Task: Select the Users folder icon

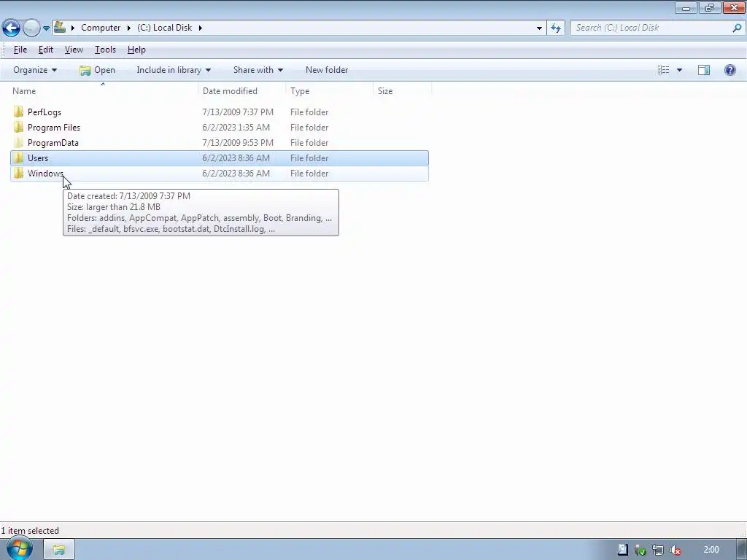Action: 18,157
